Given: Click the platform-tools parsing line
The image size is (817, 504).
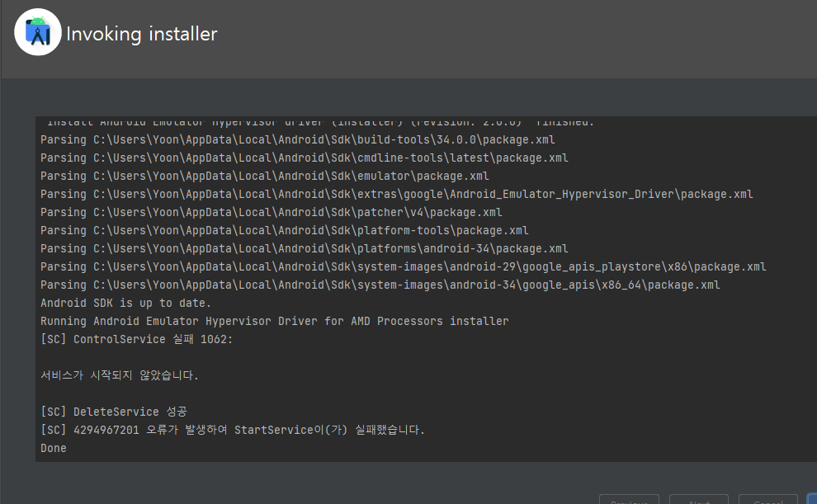Looking at the screenshot, I should click(285, 231).
